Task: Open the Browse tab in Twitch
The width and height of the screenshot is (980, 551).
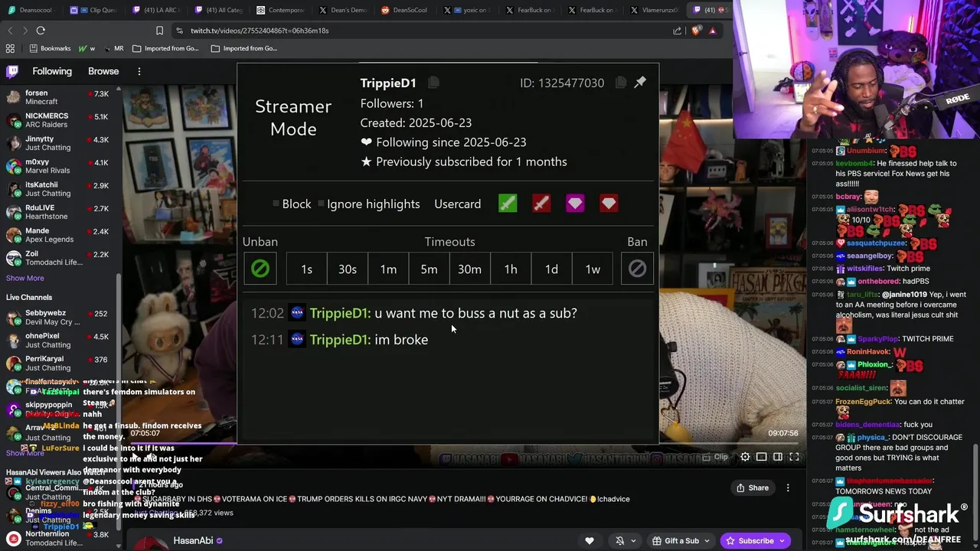Action: pos(103,71)
